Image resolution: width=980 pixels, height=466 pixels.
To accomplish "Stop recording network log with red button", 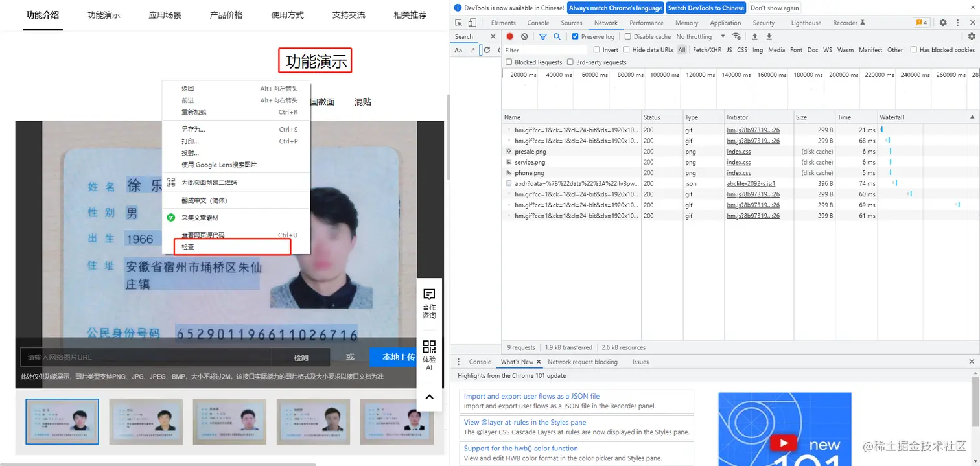I will point(510,37).
